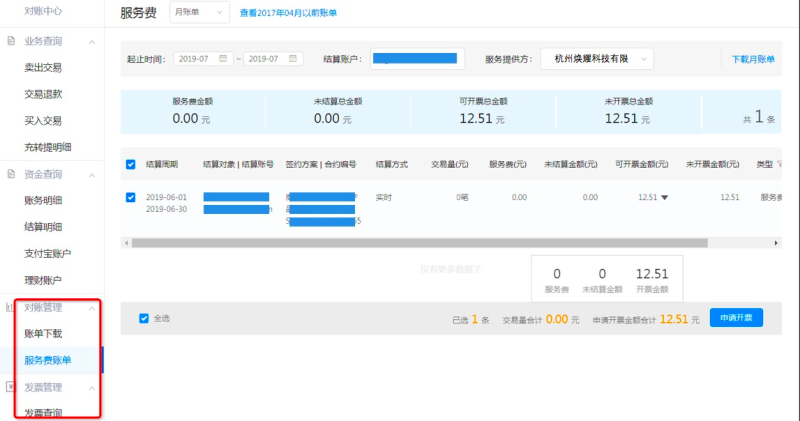The height and width of the screenshot is (421, 800).
Task: Click the 实时 cell in the row
Action: point(384,197)
